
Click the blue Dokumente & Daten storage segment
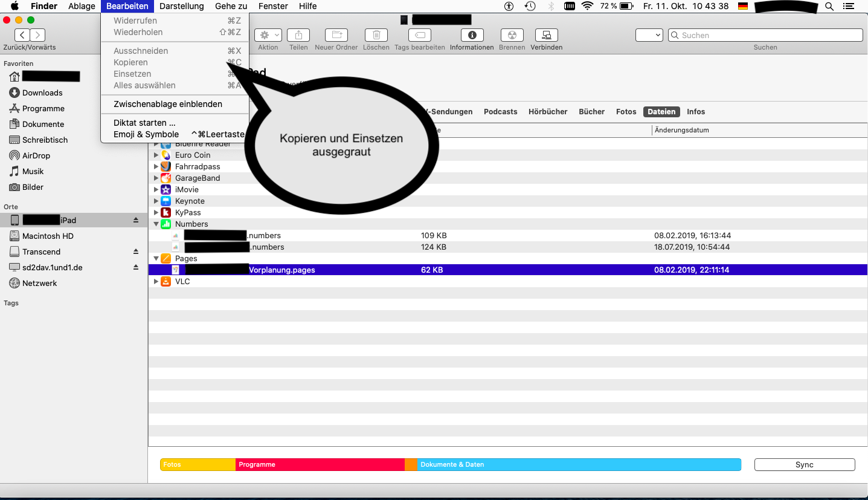[x=579, y=464]
